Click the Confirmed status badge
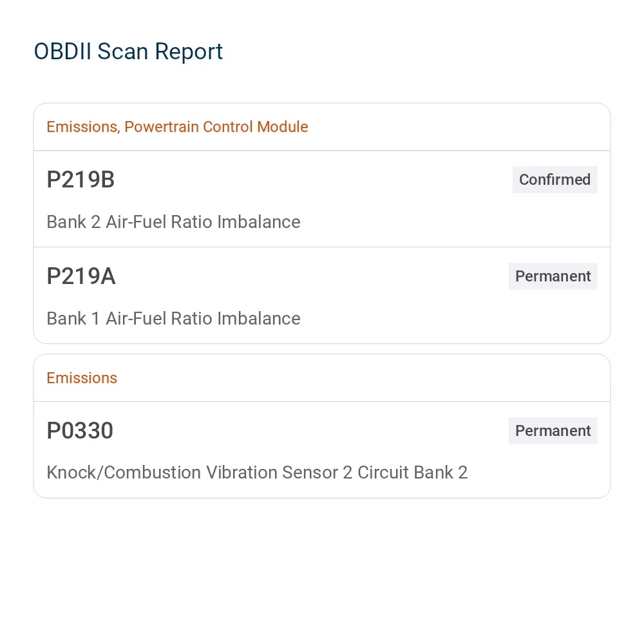Screen dimensions: 644x644 (x=554, y=180)
